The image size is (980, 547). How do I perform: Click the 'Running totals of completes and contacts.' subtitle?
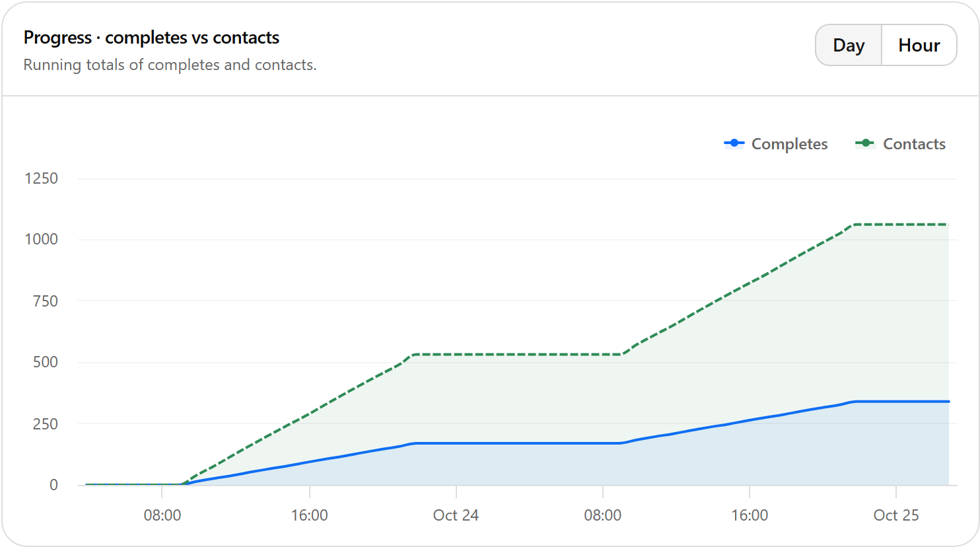click(170, 65)
